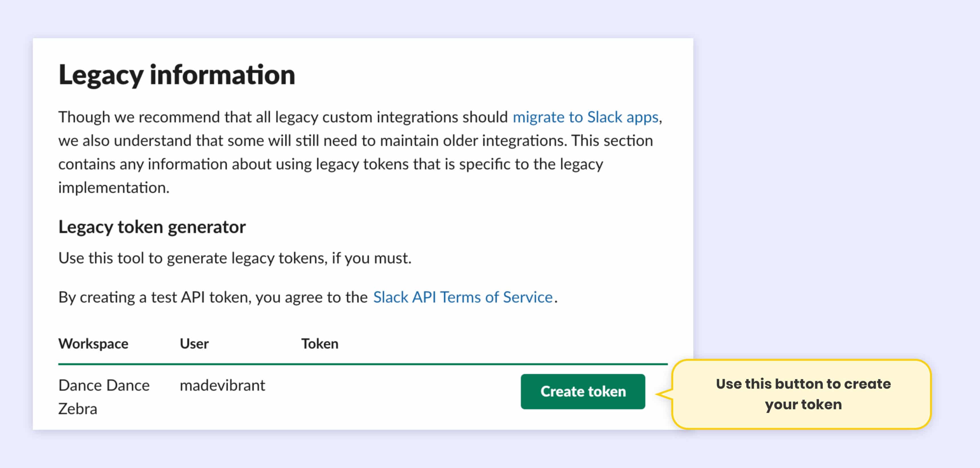Click the Legacy information heading
Screen dimensions: 980x468
click(177, 75)
